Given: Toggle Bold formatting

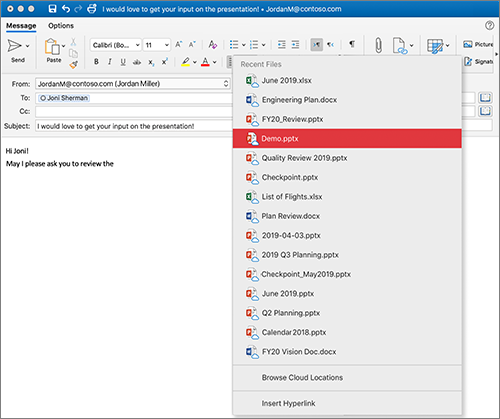Looking at the screenshot, I should tap(96, 62).
